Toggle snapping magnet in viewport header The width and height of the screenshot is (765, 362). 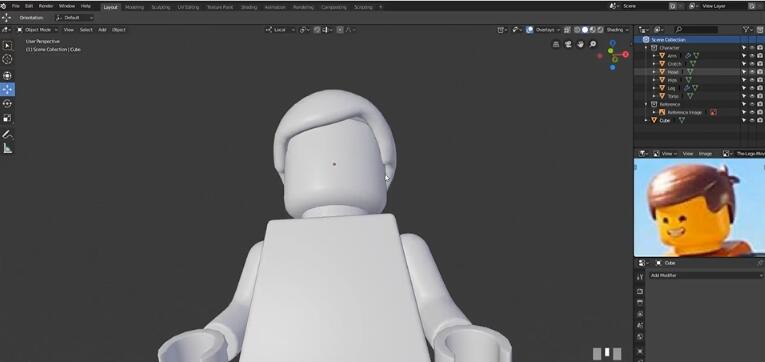click(317, 30)
